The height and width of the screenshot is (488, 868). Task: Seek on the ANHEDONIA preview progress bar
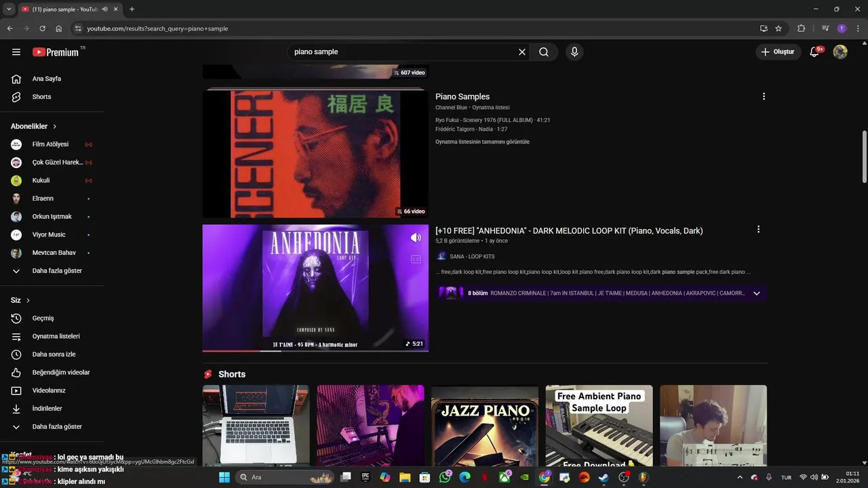pos(315,350)
